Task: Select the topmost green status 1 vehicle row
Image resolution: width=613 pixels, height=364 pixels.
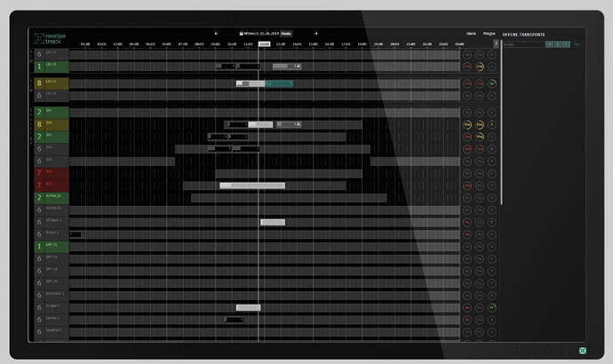Action: coord(52,67)
